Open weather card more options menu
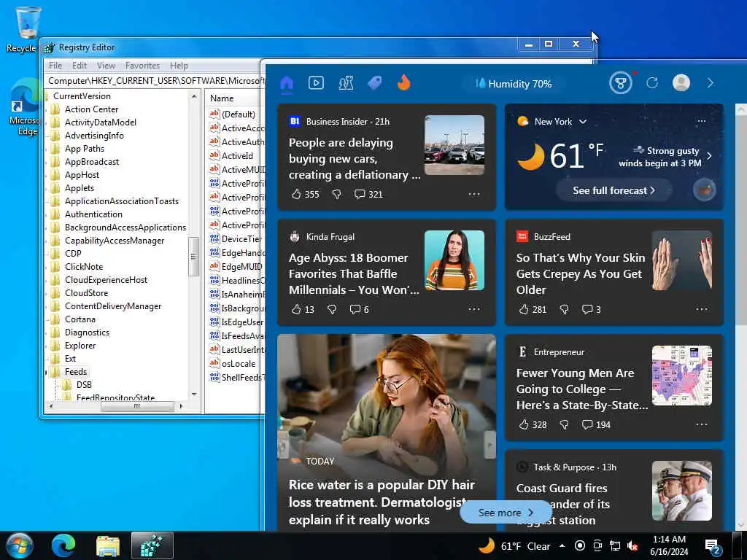 701,122
